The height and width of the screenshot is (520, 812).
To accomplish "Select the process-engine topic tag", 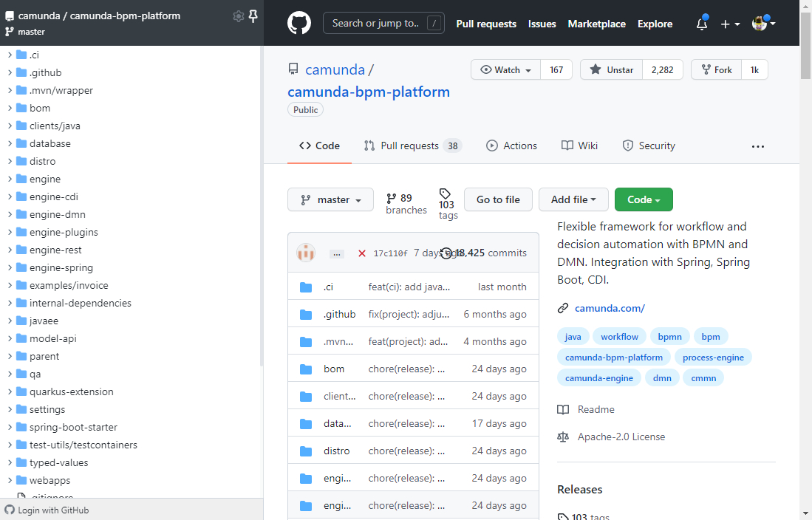I will [713, 357].
